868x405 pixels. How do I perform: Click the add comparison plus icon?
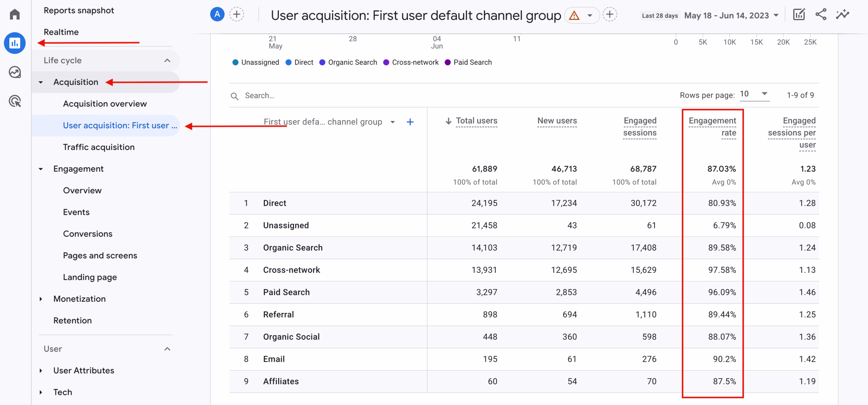(x=236, y=14)
